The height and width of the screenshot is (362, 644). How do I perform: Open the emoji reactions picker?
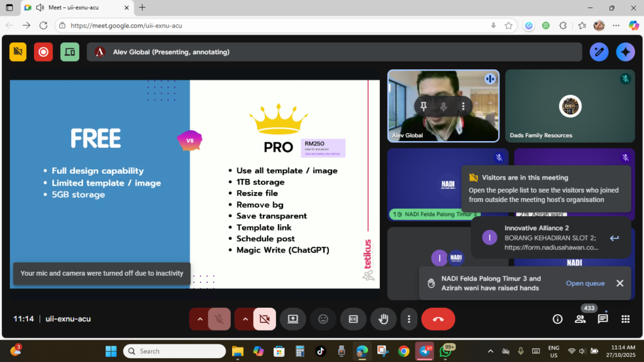click(x=323, y=319)
